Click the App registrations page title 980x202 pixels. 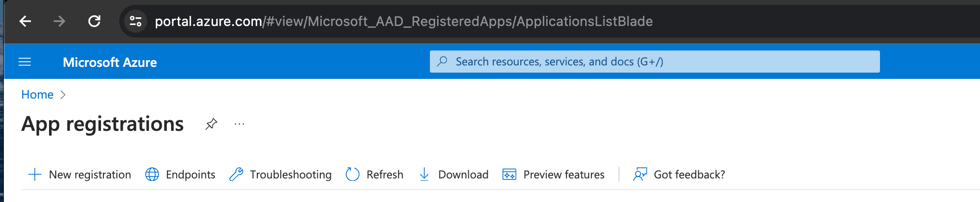coord(102,124)
